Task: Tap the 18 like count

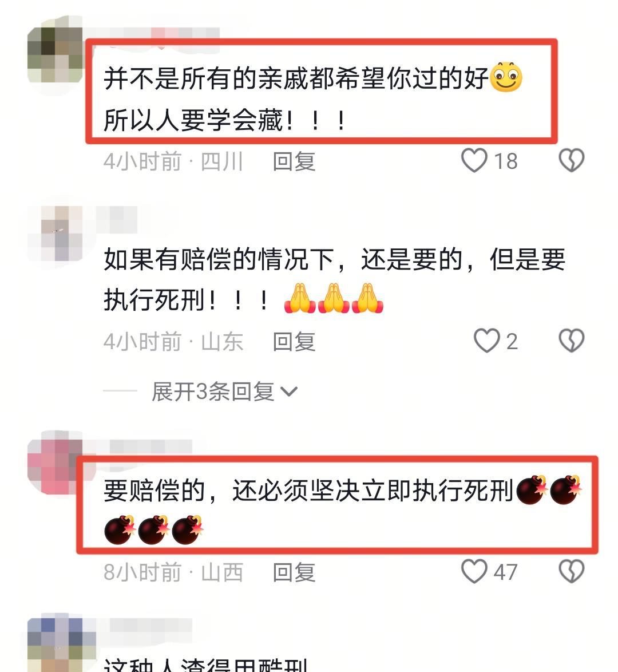Action: click(506, 161)
